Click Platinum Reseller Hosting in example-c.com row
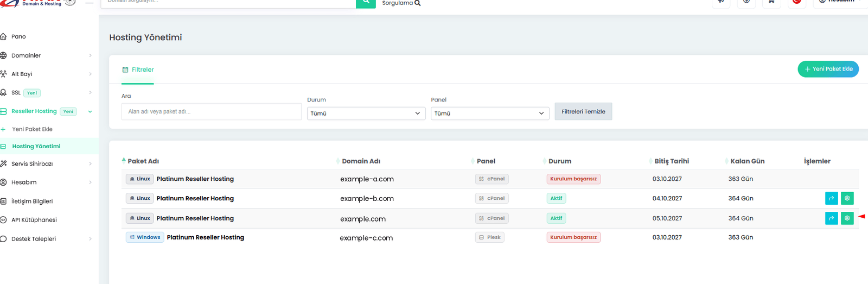 206,237
